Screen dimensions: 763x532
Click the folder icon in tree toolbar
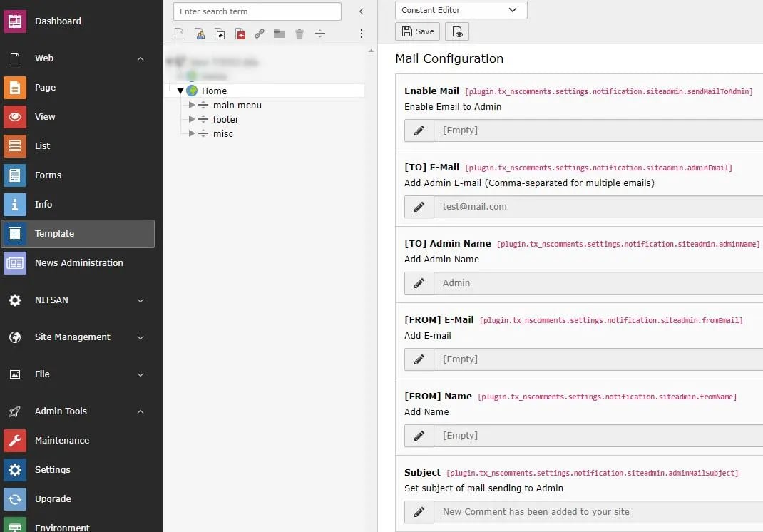(280, 34)
